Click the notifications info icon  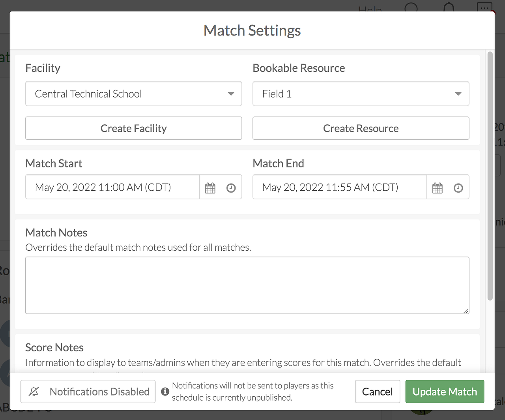tap(165, 392)
